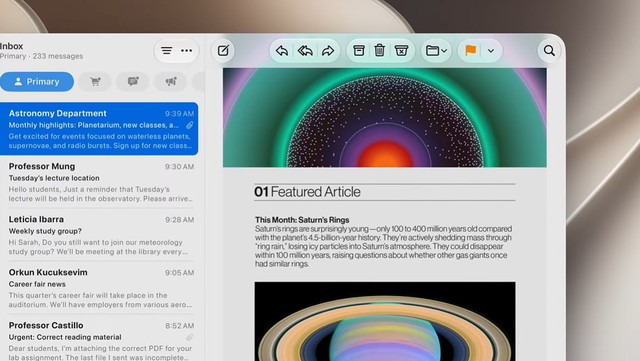Switch to Transactions shopping cart tab

pyautogui.click(x=96, y=82)
